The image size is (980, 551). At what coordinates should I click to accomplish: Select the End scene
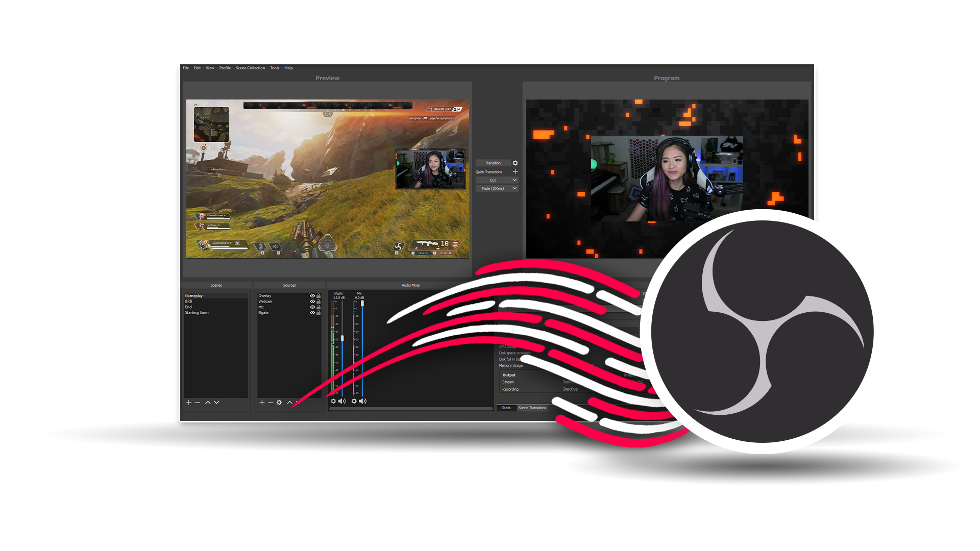pyautogui.click(x=216, y=307)
